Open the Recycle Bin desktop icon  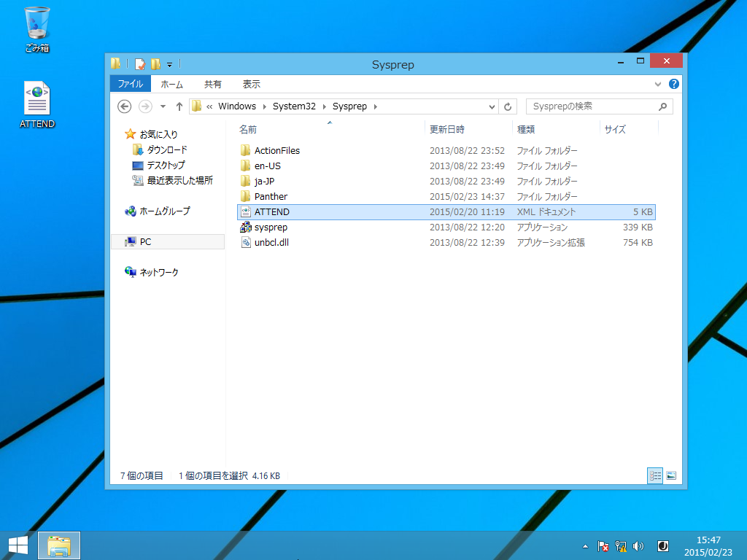(x=37, y=29)
